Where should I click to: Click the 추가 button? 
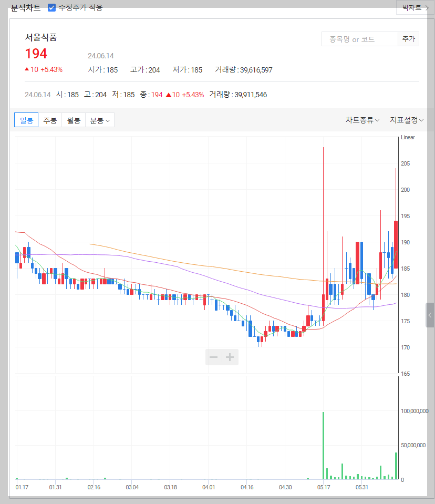click(408, 39)
